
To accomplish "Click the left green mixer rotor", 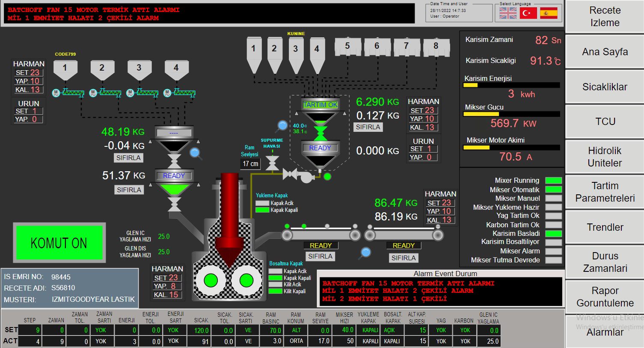I will [211, 281].
